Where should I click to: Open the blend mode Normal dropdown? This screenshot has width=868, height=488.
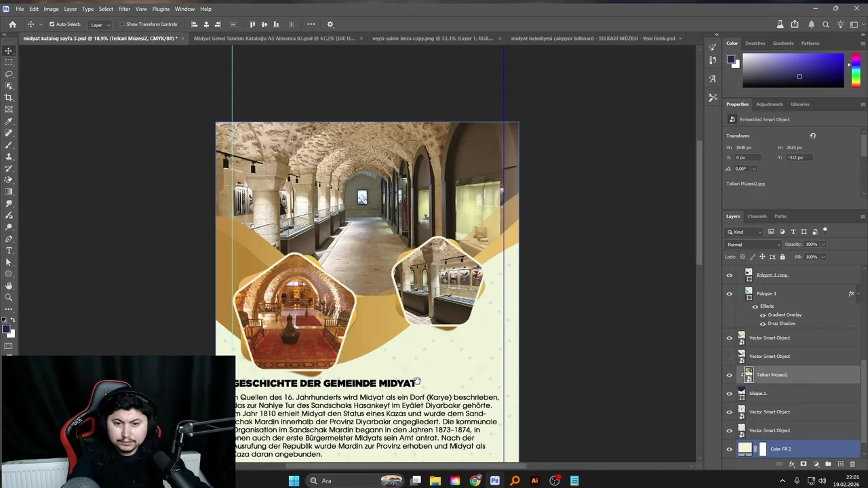click(x=753, y=245)
